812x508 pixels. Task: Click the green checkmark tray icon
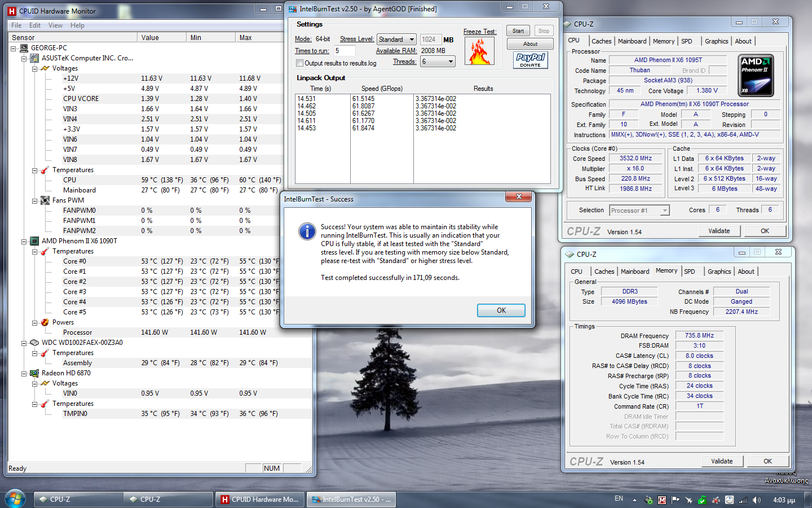(x=703, y=500)
